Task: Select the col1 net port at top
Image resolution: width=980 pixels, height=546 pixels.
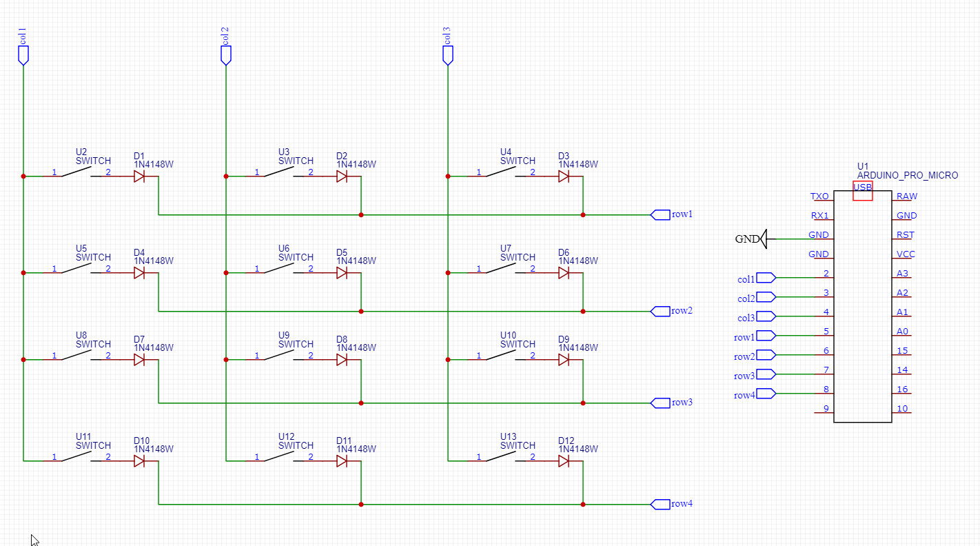Action: pyautogui.click(x=23, y=55)
